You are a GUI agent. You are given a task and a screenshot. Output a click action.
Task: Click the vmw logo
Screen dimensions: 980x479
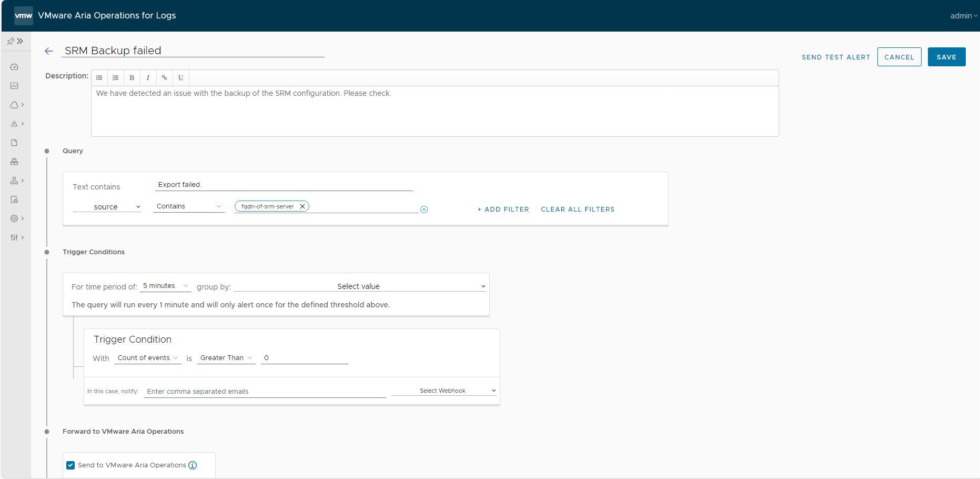point(23,16)
